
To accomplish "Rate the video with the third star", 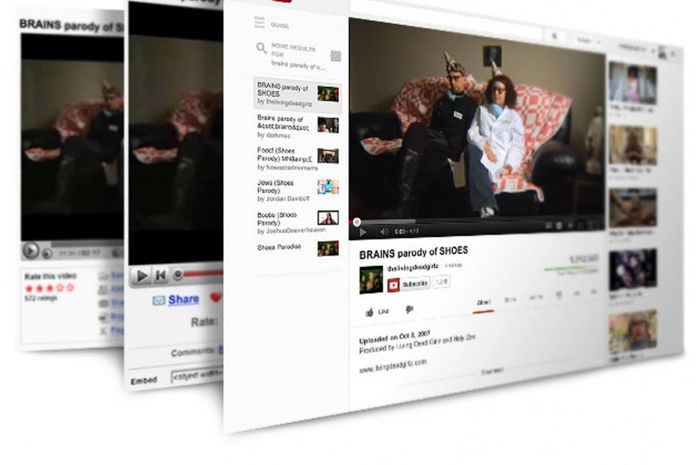I will coord(50,287).
